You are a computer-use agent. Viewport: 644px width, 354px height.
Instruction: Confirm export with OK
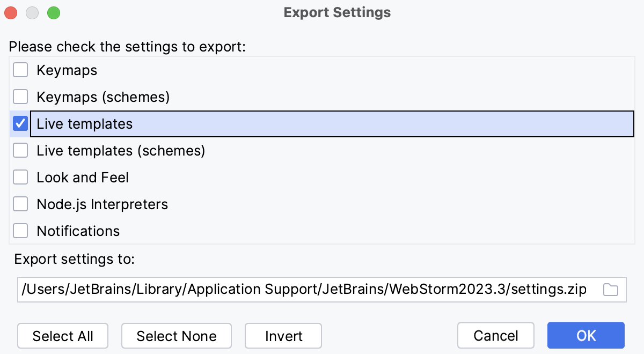point(586,335)
